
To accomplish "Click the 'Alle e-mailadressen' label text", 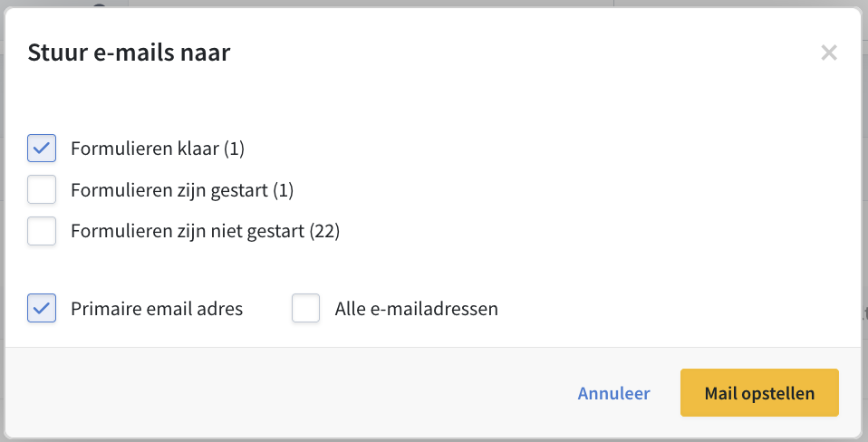I will click(x=416, y=309).
